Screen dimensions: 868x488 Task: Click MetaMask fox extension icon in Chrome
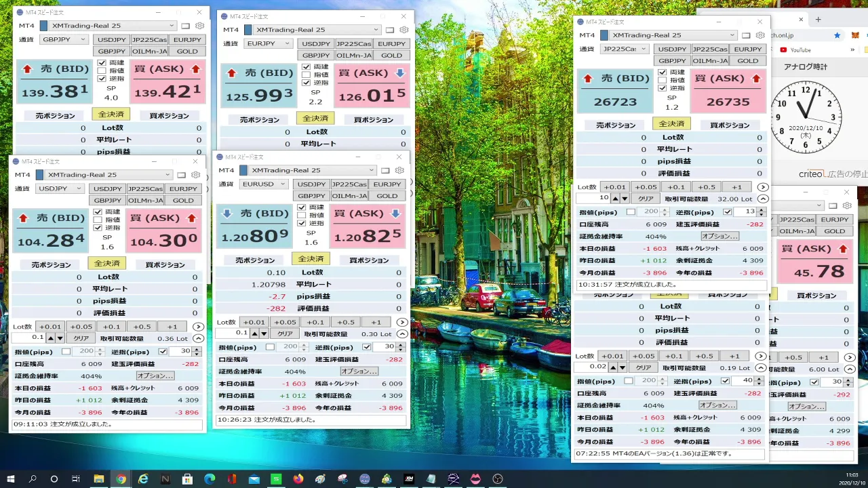(x=855, y=35)
